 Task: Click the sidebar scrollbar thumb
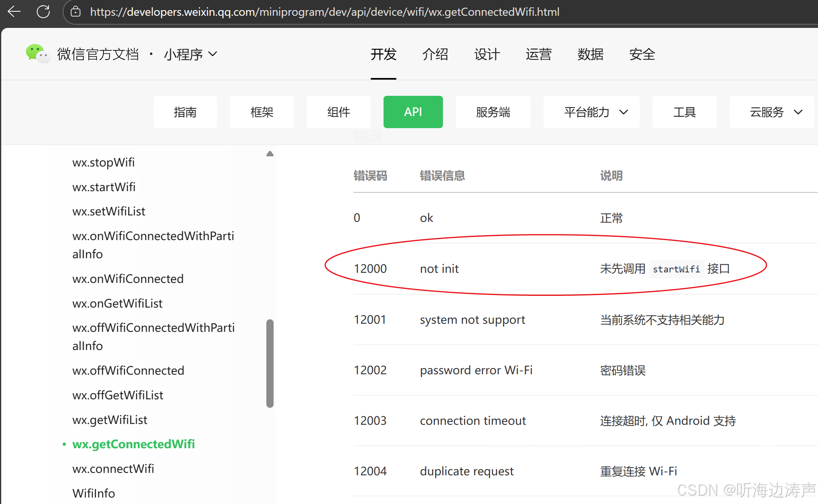[270, 363]
